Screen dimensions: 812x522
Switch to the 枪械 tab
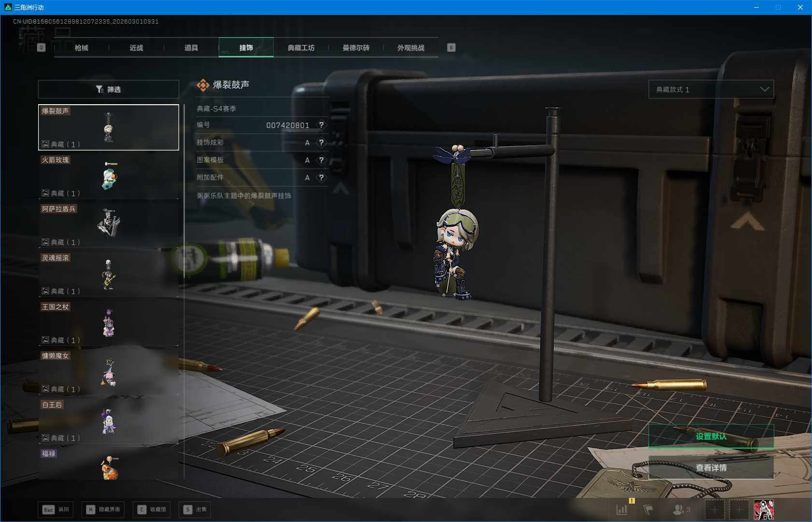(x=82, y=48)
